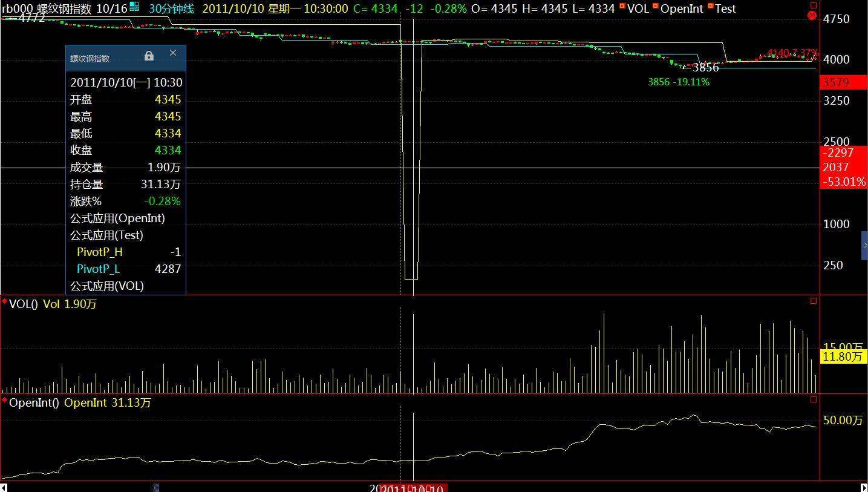
Task: Maximize the VOL pane square icon
Action: (814, 300)
